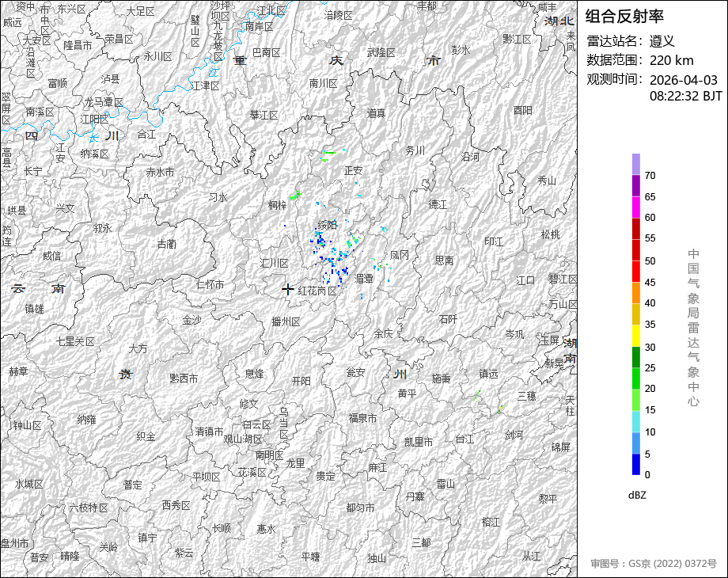Click the 金沙 map label
Viewport: 728px width, 578px height.
click(x=191, y=320)
